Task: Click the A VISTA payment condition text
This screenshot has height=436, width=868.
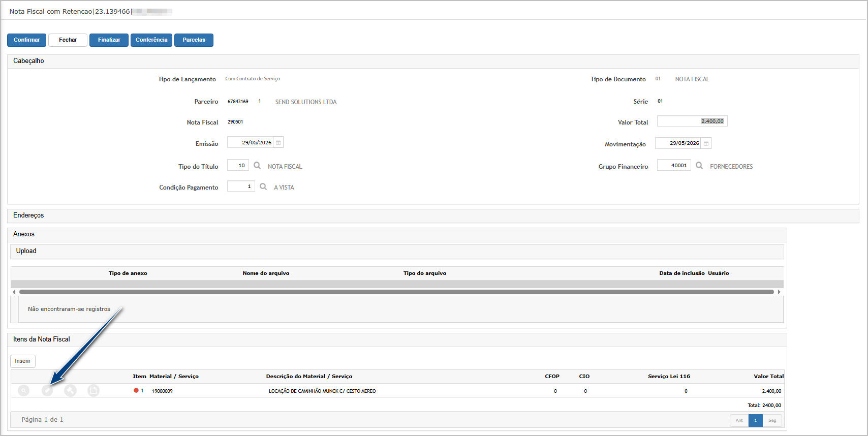Action: (284, 188)
